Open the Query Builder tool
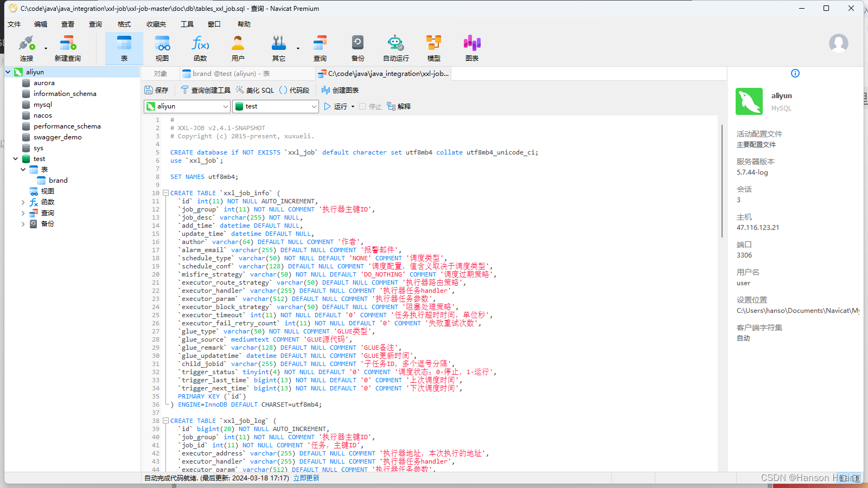868x488 pixels. point(206,90)
